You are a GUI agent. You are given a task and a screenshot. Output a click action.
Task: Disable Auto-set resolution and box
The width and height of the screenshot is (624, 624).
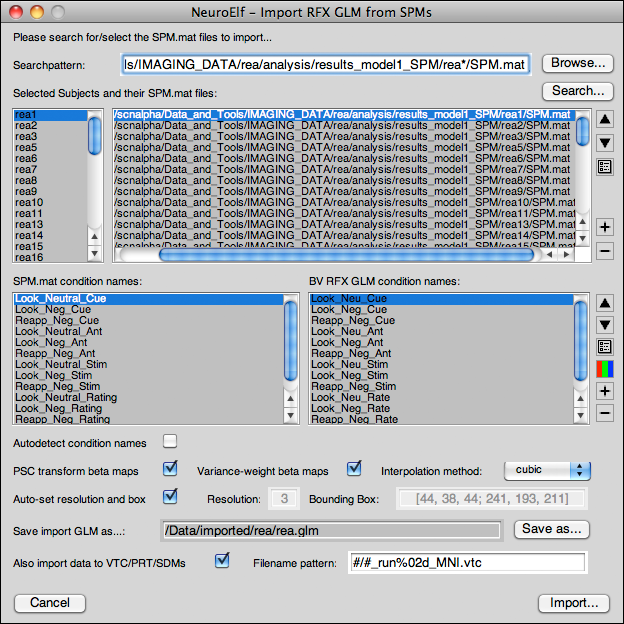[170, 496]
